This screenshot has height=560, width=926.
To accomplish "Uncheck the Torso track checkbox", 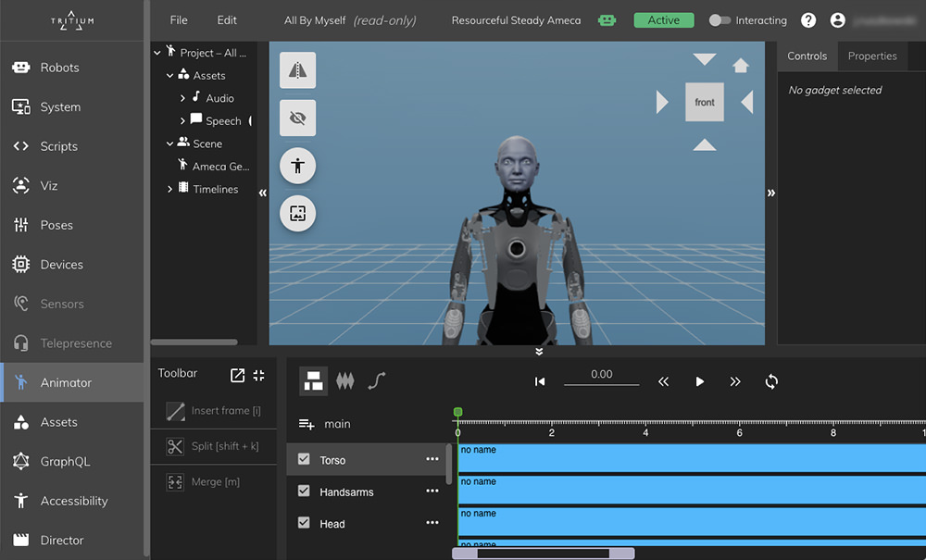I will click(304, 459).
